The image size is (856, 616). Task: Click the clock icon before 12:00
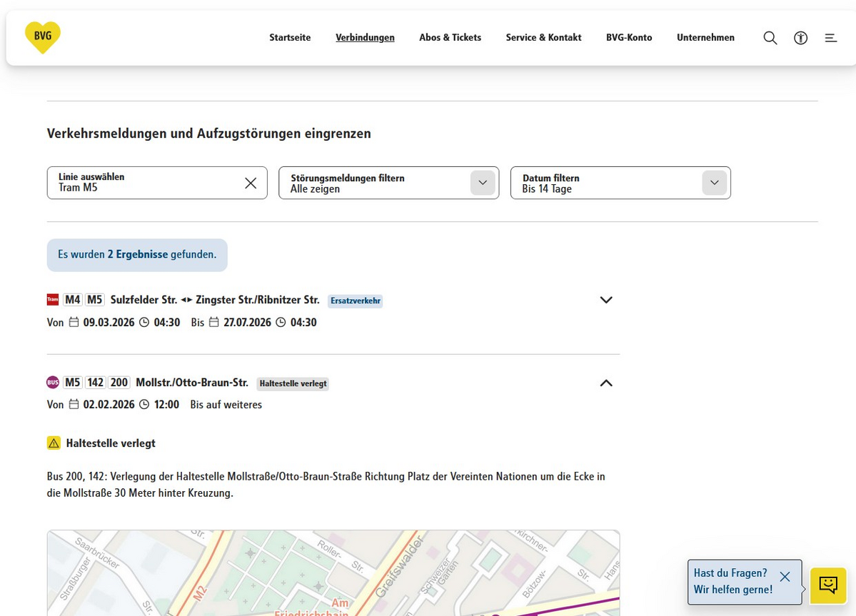(144, 404)
